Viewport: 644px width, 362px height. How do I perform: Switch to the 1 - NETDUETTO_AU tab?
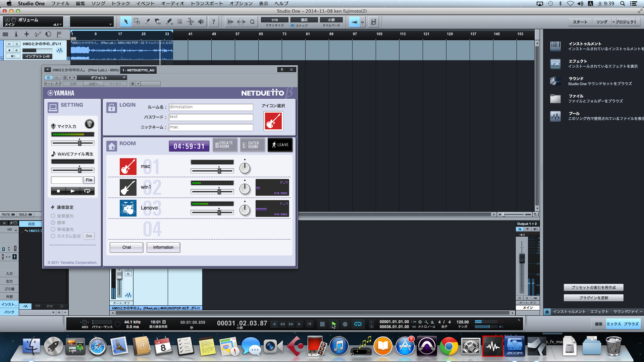point(139,70)
